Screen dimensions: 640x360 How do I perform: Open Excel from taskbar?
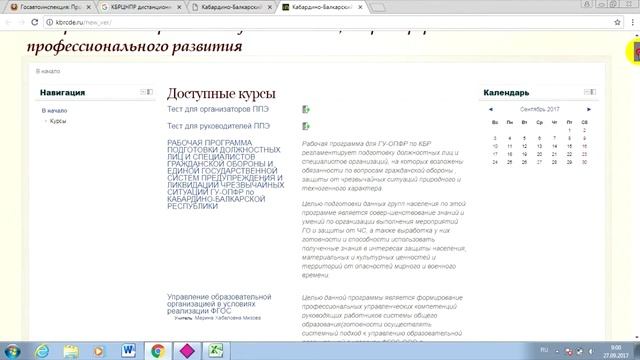coord(216,351)
